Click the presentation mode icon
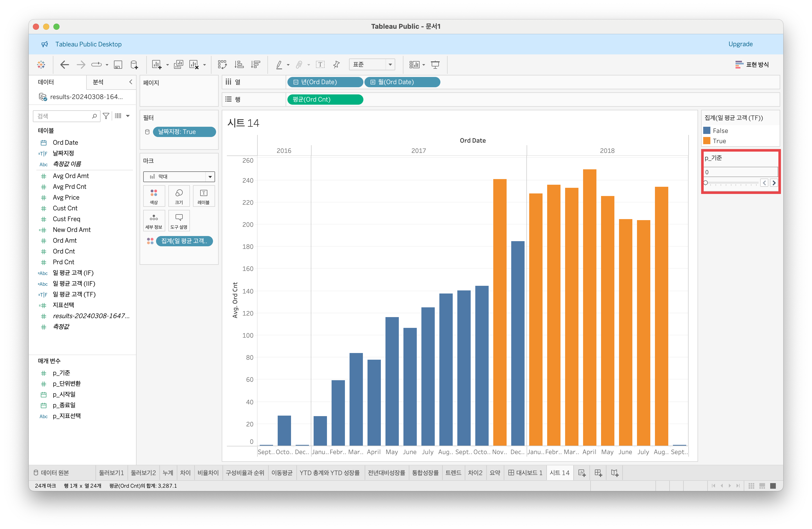 point(435,64)
